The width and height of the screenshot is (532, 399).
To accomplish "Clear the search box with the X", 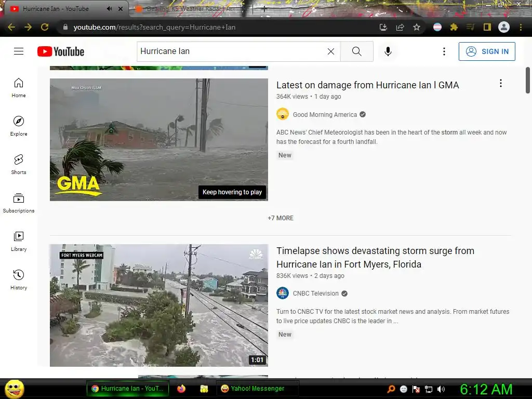I will (x=331, y=51).
